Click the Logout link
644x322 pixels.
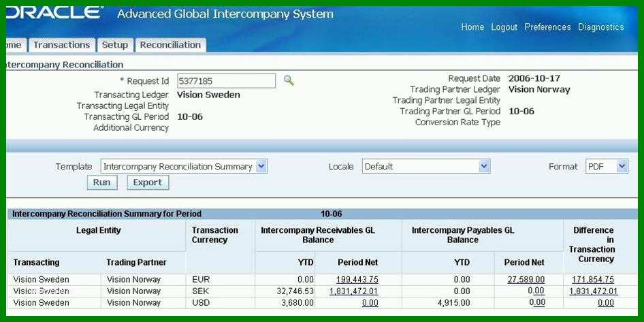[x=504, y=27]
